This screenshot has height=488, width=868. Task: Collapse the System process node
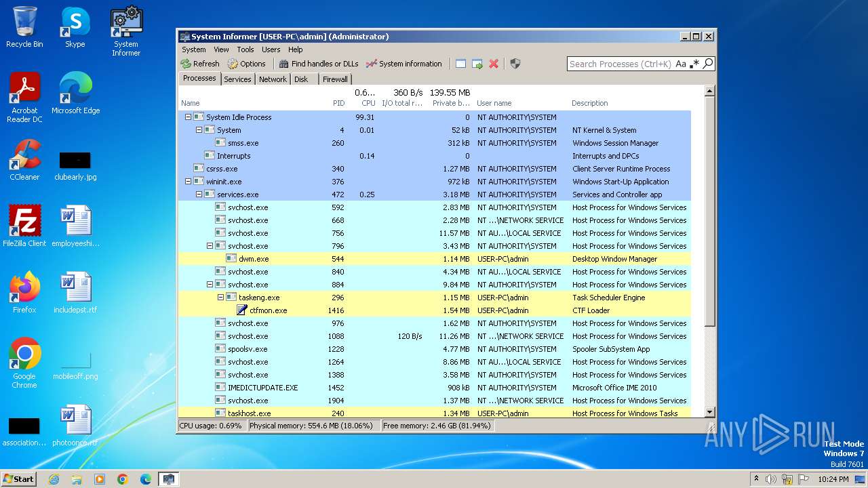[x=199, y=130]
